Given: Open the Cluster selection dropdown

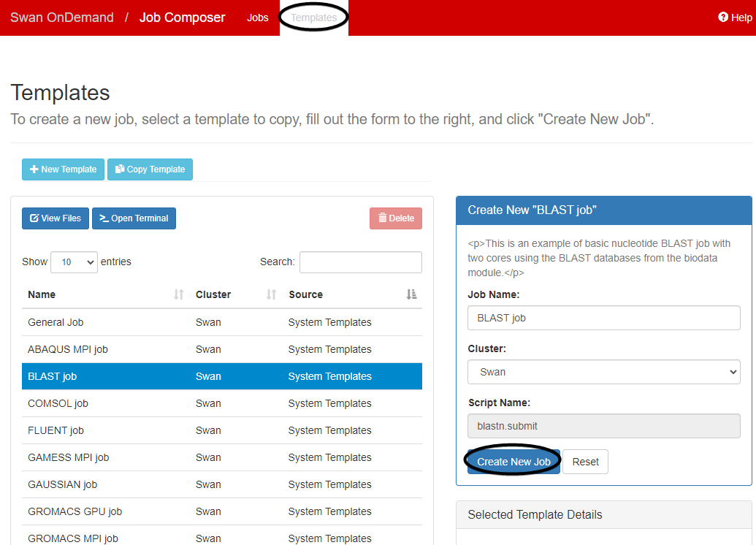Looking at the screenshot, I should (x=603, y=372).
